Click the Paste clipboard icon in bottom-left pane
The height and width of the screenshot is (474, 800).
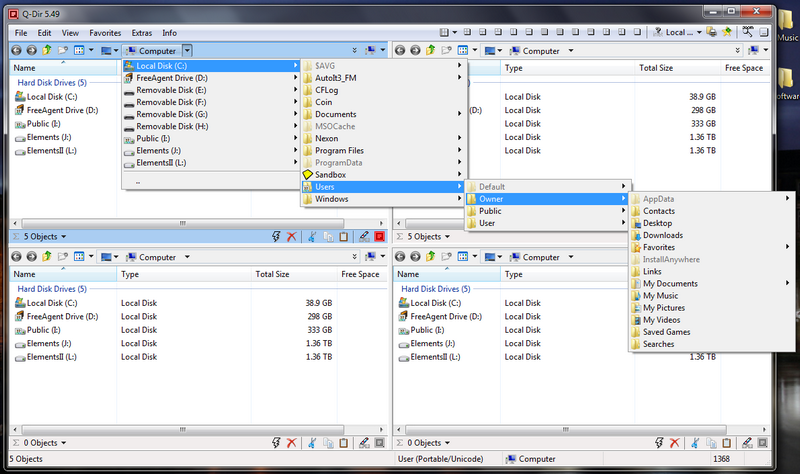tap(343, 442)
